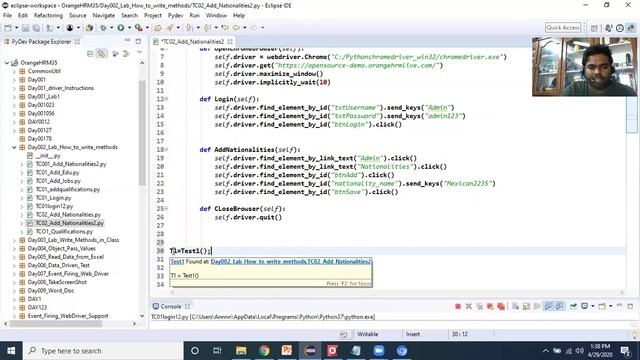Viewport: 640px width, 360px height.
Task: Click the Package Explorer vertical scrollbar
Action: coord(142,133)
